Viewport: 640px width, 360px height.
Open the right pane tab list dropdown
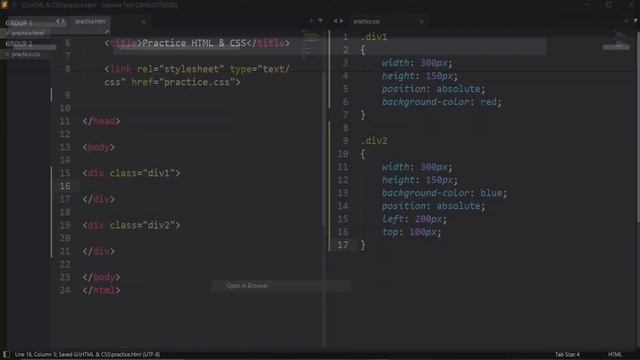click(x=636, y=20)
